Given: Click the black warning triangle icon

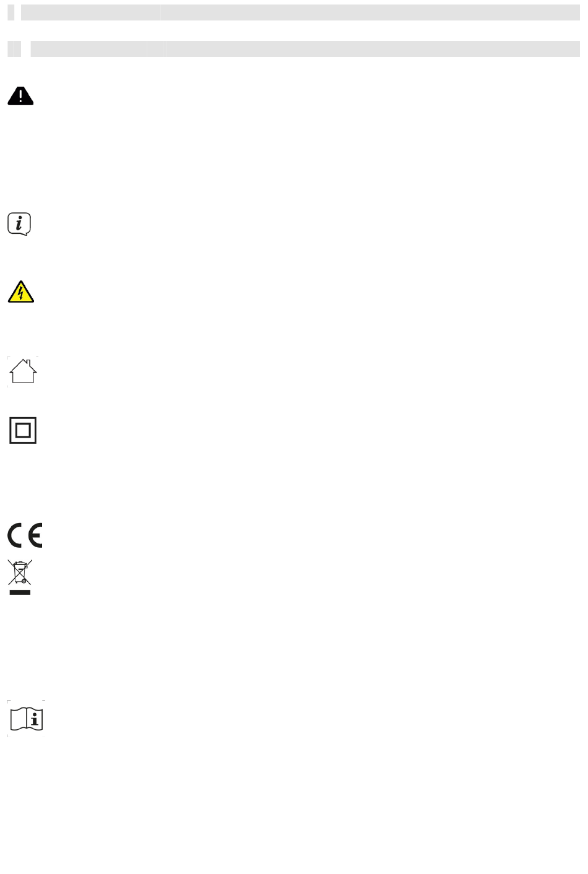Looking at the screenshot, I should [x=20, y=96].
